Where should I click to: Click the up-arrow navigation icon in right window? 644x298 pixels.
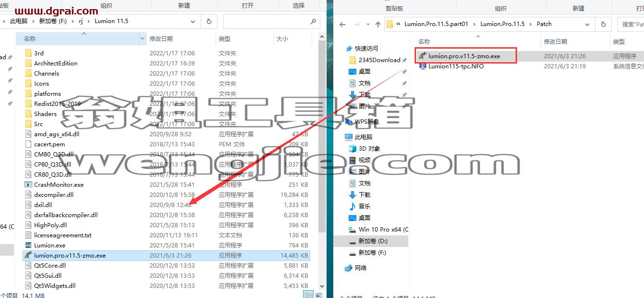coord(378,24)
